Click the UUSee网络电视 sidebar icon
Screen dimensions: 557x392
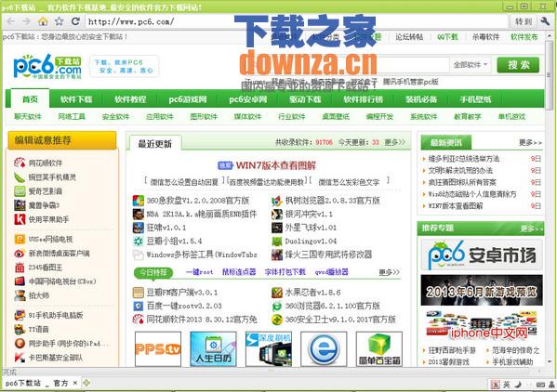(20, 239)
